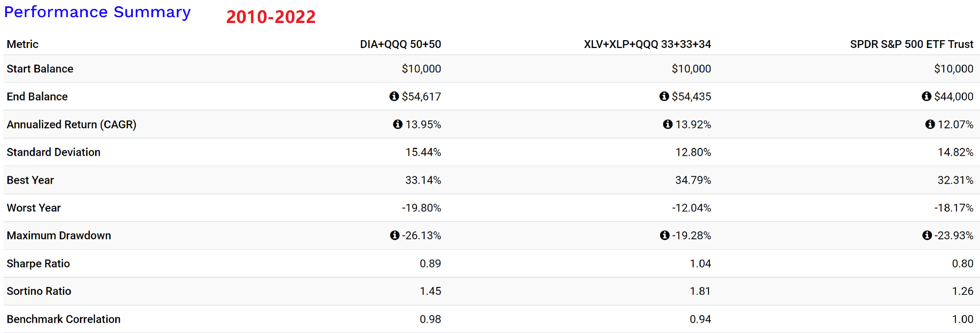Viewport: 980px width, 333px height.
Task: Click the red 2010-2022 date range text
Action: pos(270,17)
